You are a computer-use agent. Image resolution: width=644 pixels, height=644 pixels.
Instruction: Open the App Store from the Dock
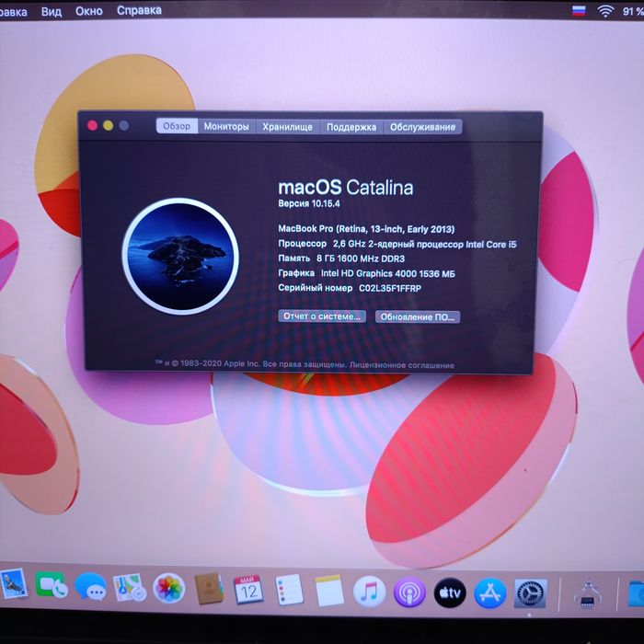[490, 593]
